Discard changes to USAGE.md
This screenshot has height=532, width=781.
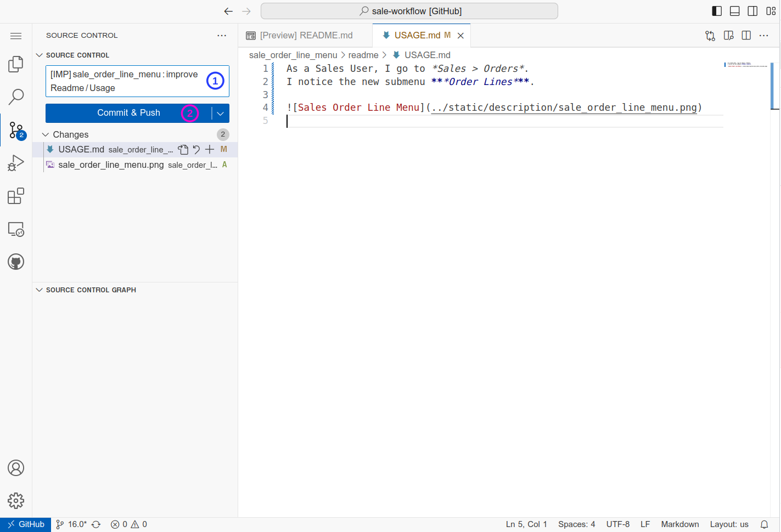point(196,149)
